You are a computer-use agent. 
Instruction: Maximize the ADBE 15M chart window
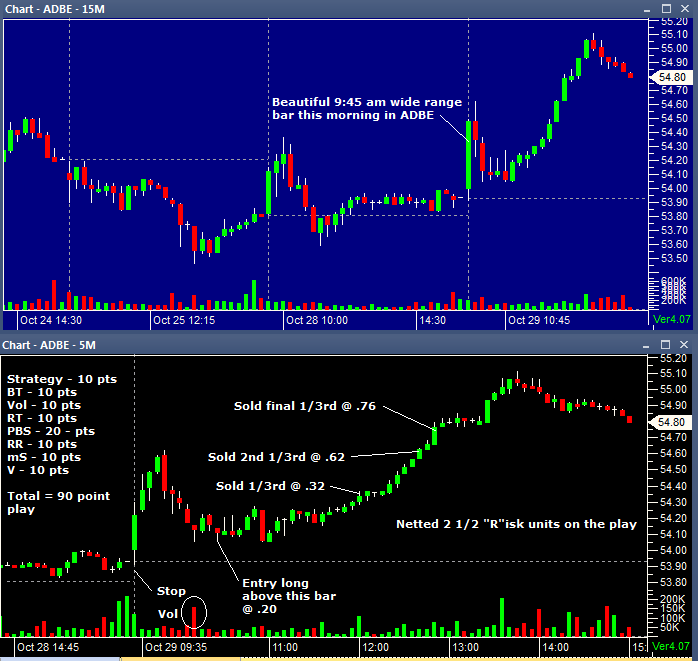tap(666, 9)
